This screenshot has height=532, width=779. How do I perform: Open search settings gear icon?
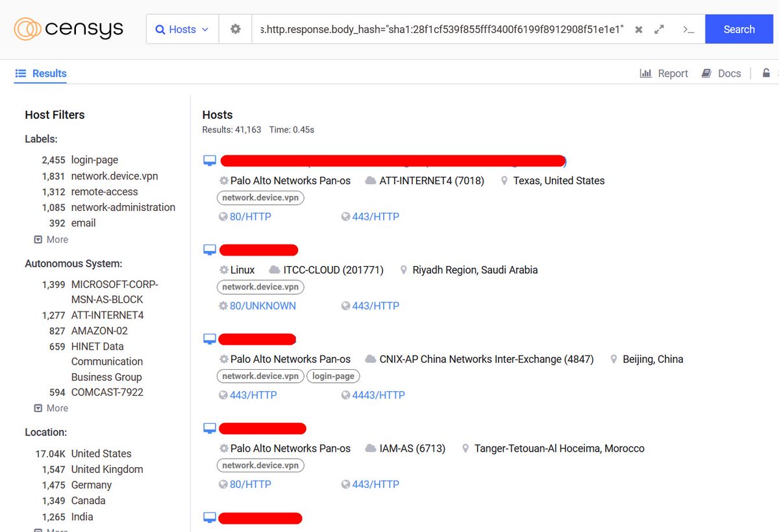[236, 29]
